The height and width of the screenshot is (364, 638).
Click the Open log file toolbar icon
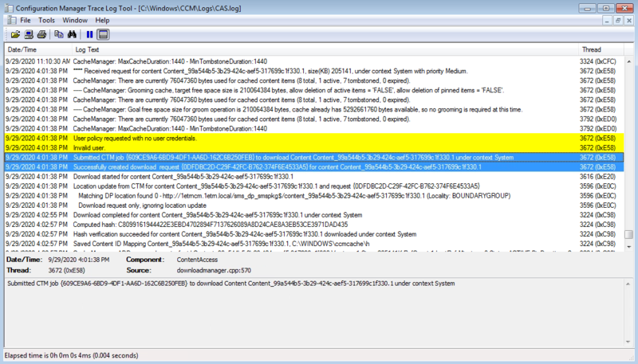pos(15,34)
